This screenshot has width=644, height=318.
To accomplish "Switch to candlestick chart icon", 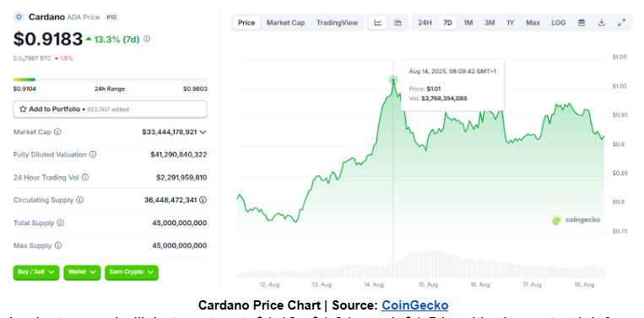I will (398, 23).
